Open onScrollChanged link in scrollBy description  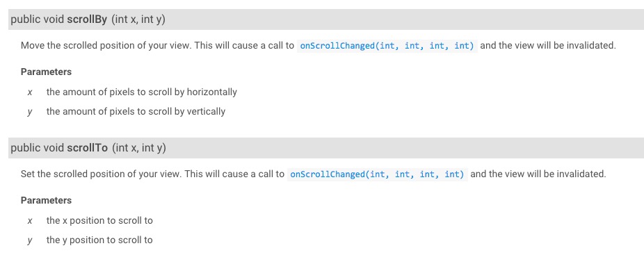387,46
